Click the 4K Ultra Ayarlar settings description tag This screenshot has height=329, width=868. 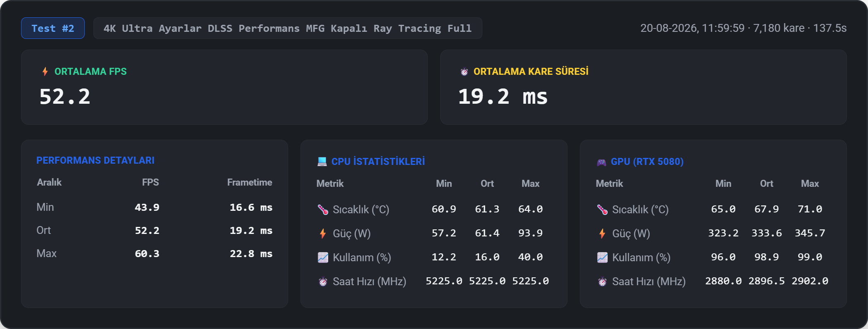(288, 28)
